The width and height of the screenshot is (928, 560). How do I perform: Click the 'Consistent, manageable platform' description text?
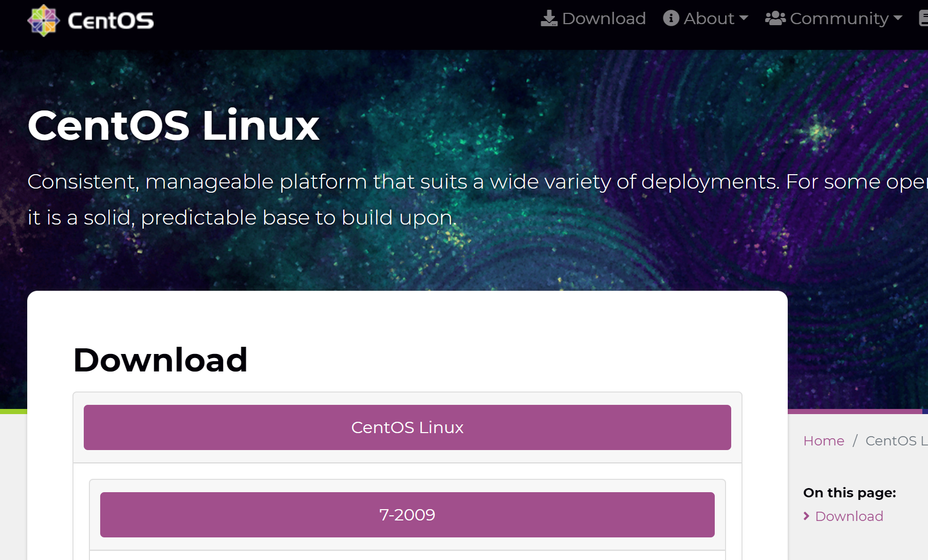tap(477, 199)
